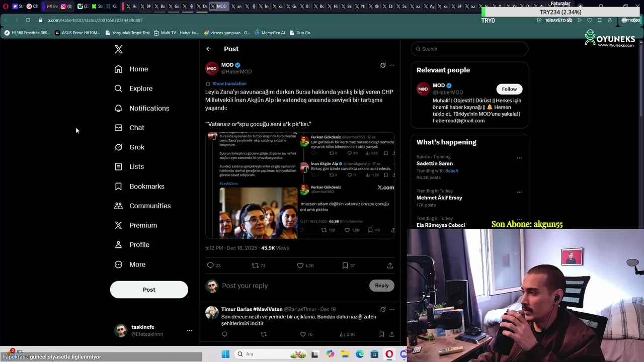Screen dimensions: 644x362
Task: Open Ela Rümeysa Cebeci trending topic
Action: click(x=441, y=225)
